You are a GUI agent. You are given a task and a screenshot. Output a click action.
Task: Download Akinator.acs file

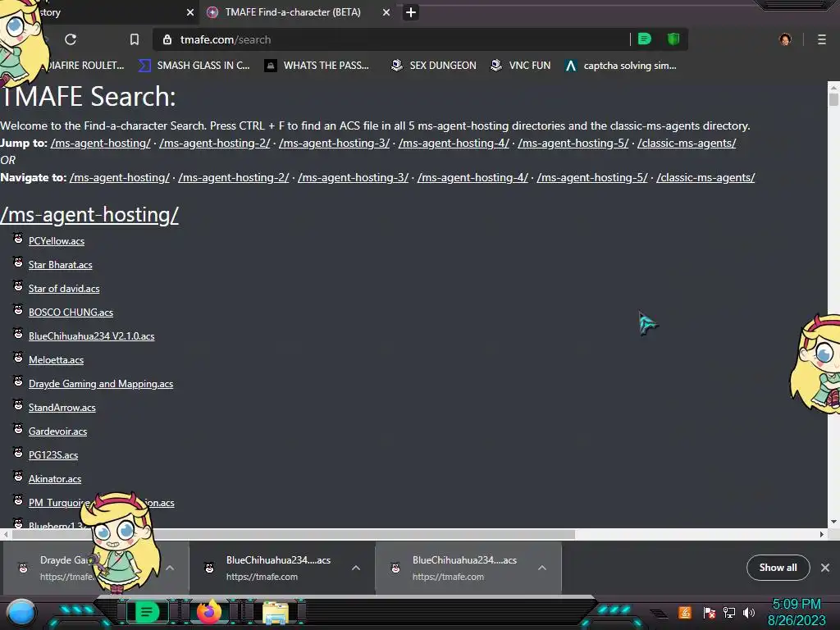click(x=55, y=479)
